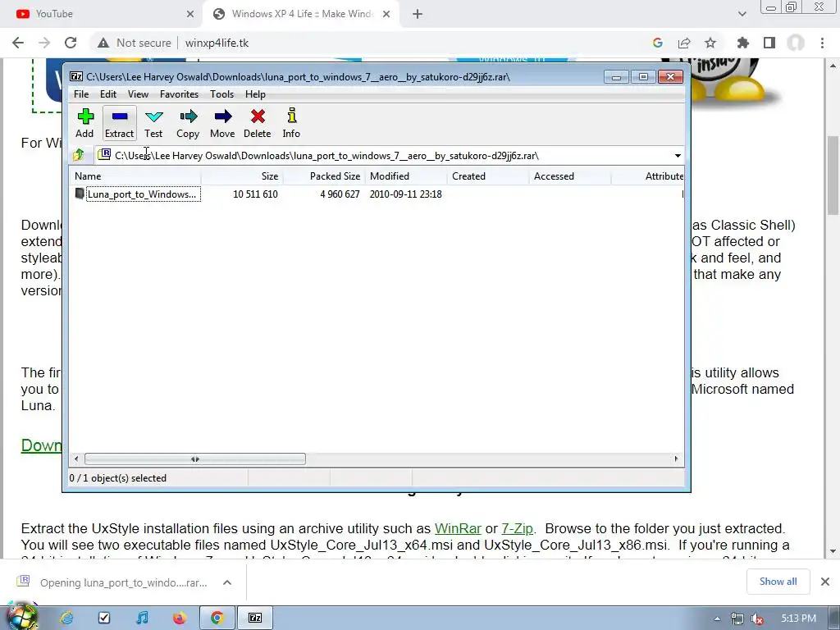Open the View menu
Viewport: 840px width, 630px height.
[x=138, y=94]
